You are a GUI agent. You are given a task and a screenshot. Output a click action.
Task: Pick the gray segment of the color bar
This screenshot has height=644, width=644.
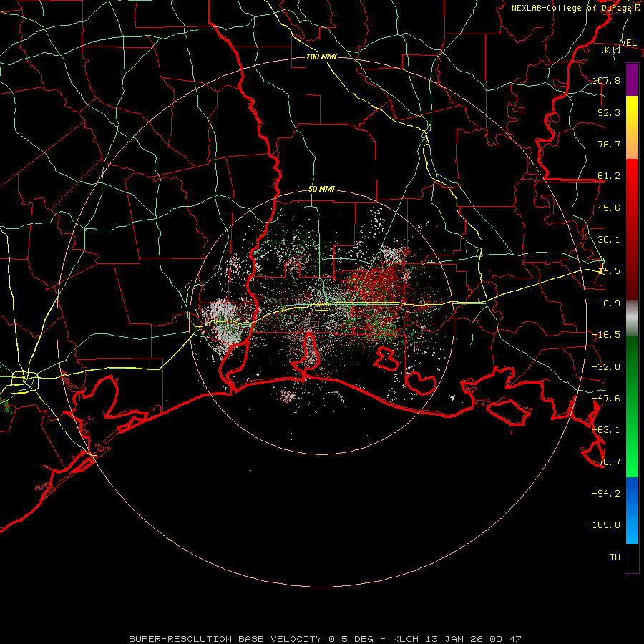pos(632,318)
